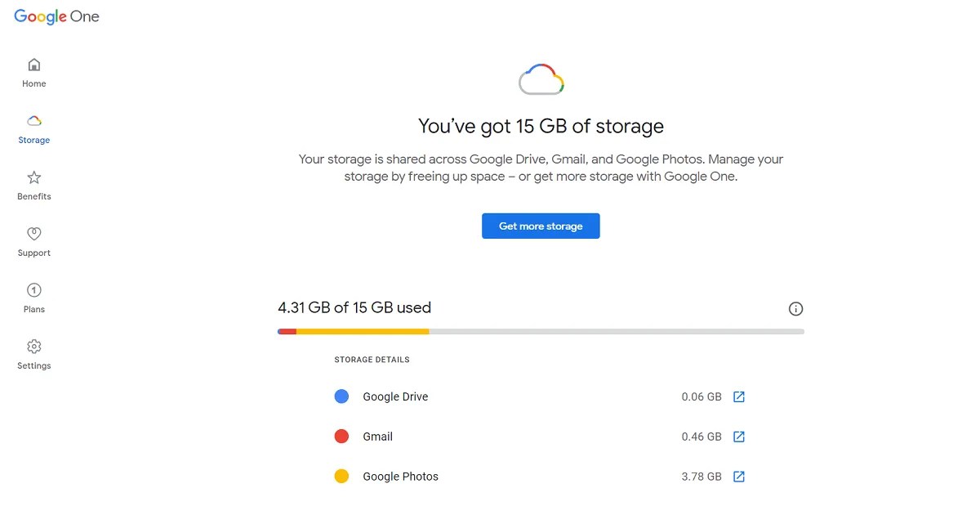Click the Home house icon in sidebar
980x506 pixels.
point(34,65)
